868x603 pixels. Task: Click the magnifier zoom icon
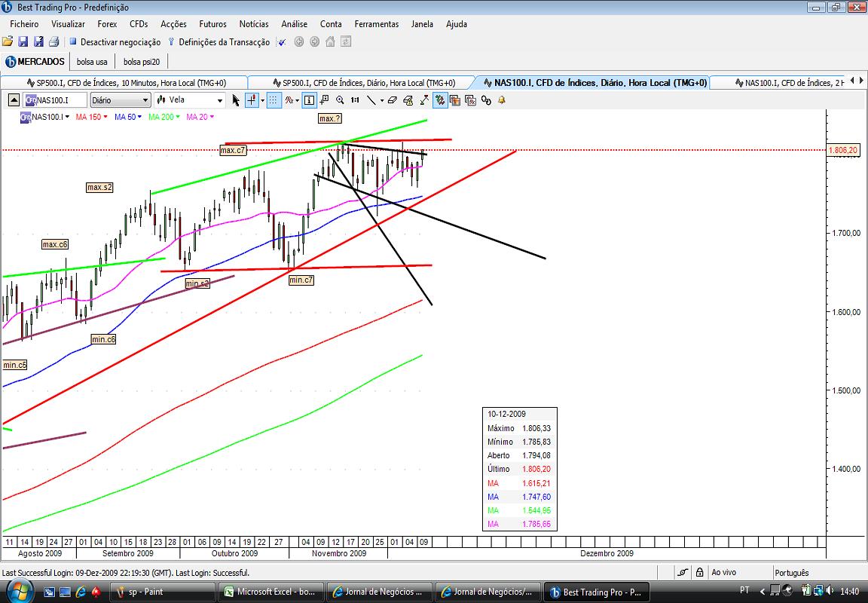click(340, 100)
